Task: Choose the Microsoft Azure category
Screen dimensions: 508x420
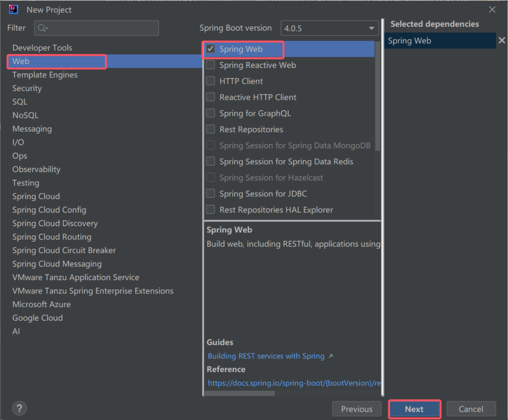Action: coord(41,304)
